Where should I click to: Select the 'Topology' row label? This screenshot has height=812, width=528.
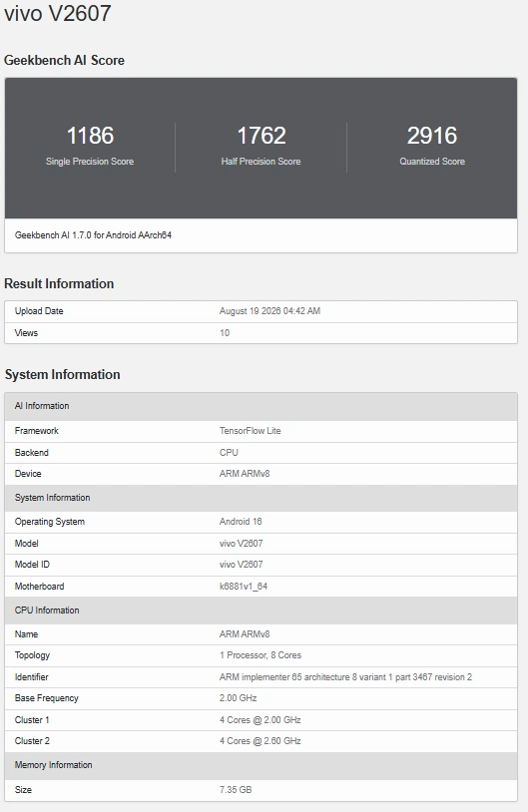click(32, 655)
